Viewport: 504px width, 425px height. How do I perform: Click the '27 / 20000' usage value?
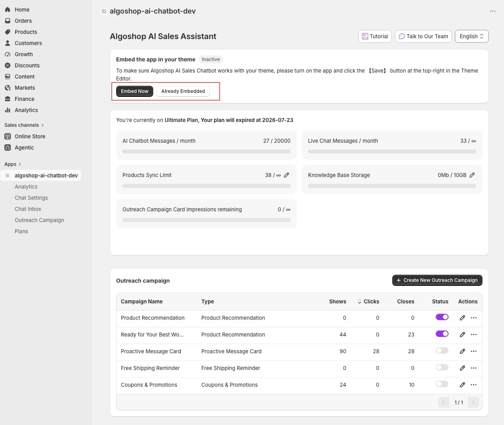pyautogui.click(x=277, y=141)
